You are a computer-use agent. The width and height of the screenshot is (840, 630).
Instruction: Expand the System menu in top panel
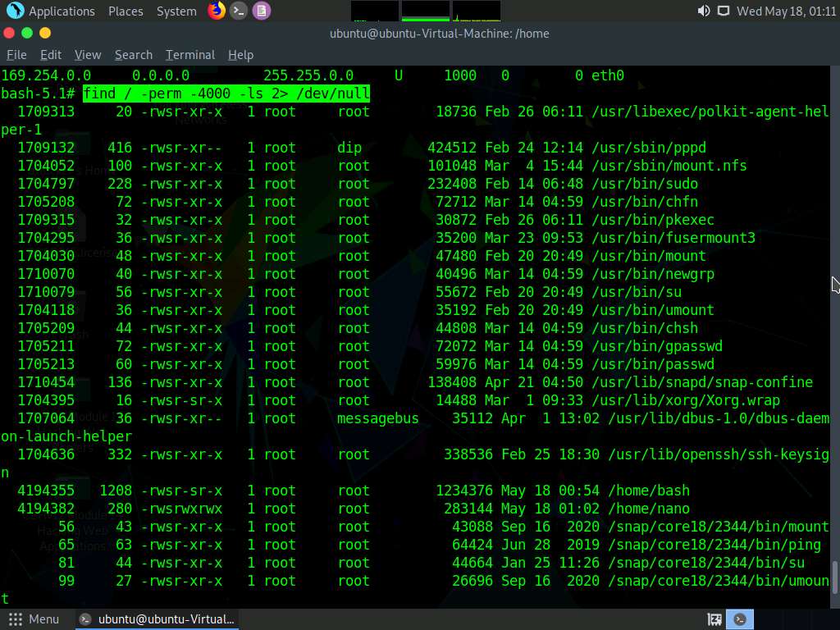click(176, 11)
